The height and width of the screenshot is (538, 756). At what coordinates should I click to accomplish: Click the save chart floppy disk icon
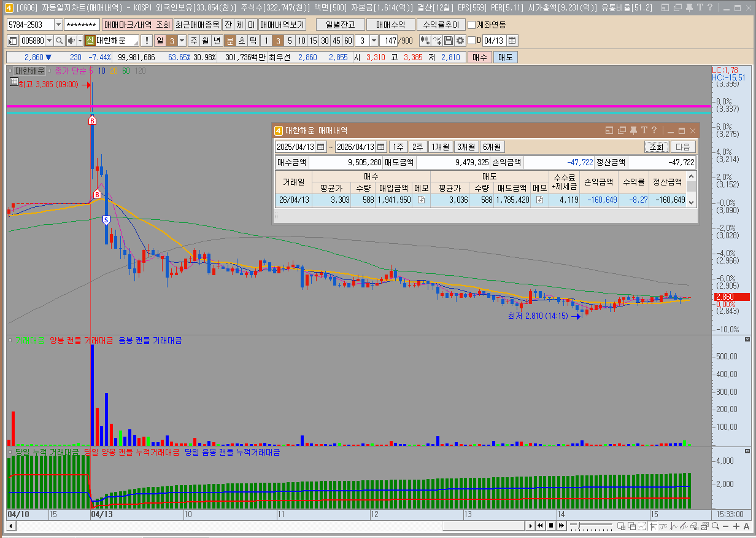point(448,41)
